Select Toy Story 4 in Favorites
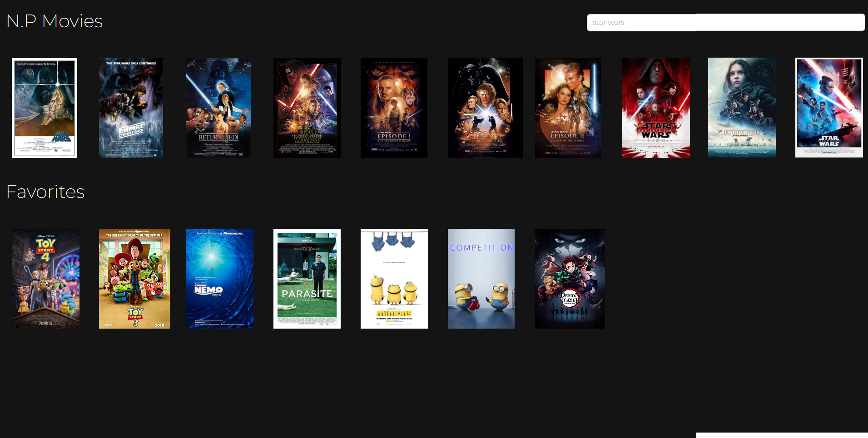868x438 pixels. [x=45, y=279]
